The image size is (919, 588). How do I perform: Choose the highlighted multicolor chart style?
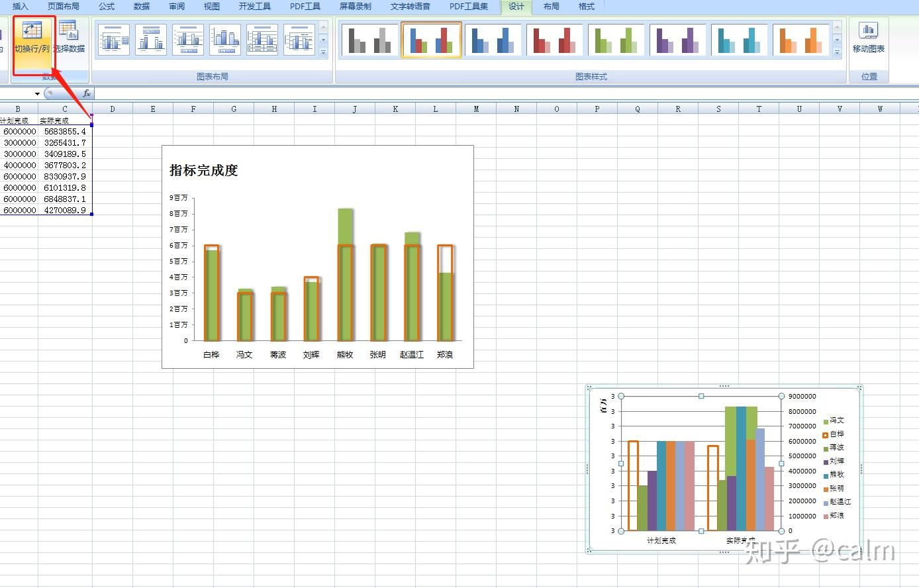[x=431, y=40]
